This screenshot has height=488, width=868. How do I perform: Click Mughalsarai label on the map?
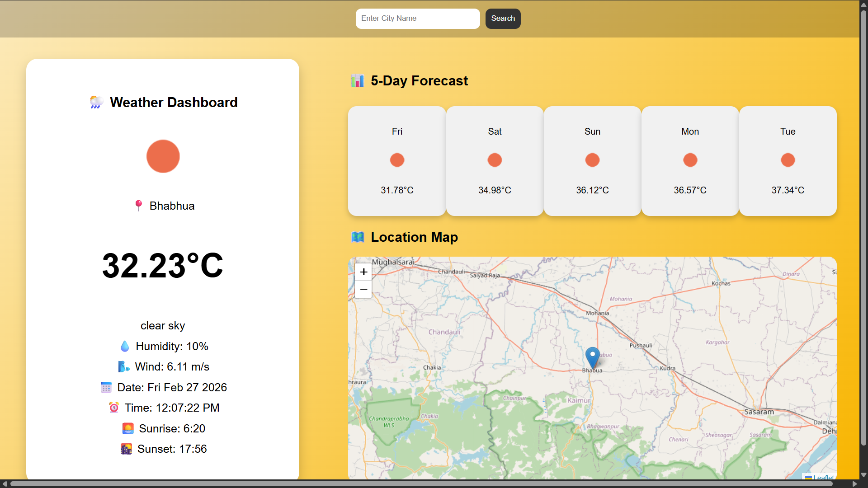click(x=393, y=262)
